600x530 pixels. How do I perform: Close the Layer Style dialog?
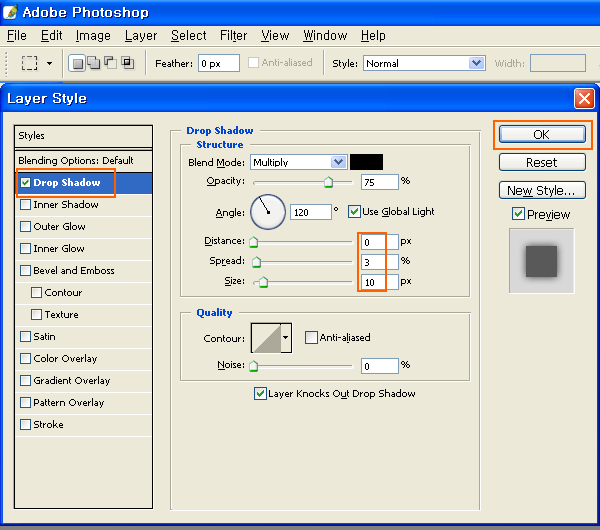(584, 99)
